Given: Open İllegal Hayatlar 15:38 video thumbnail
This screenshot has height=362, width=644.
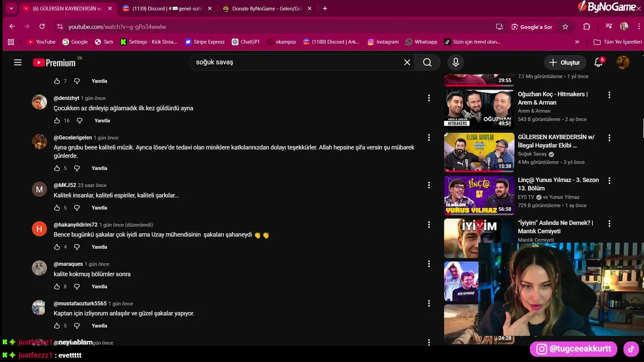Looking at the screenshot, I should click(479, 151).
